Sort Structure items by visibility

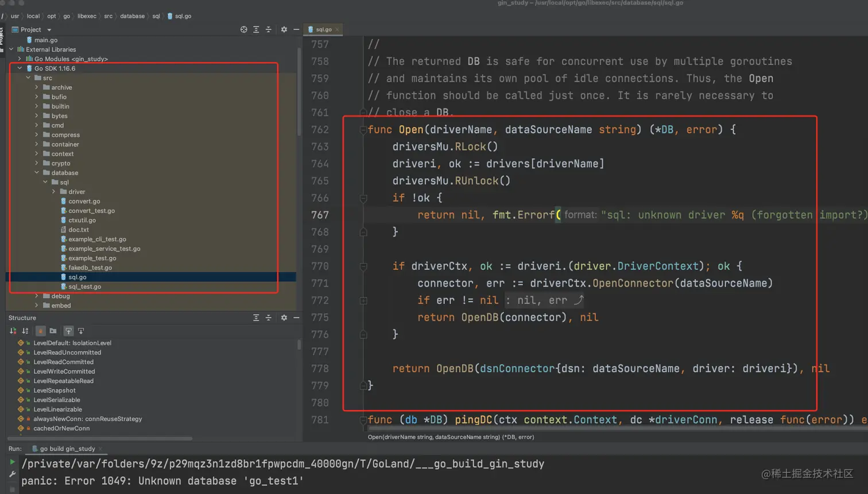pyautogui.click(x=13, y=331)
